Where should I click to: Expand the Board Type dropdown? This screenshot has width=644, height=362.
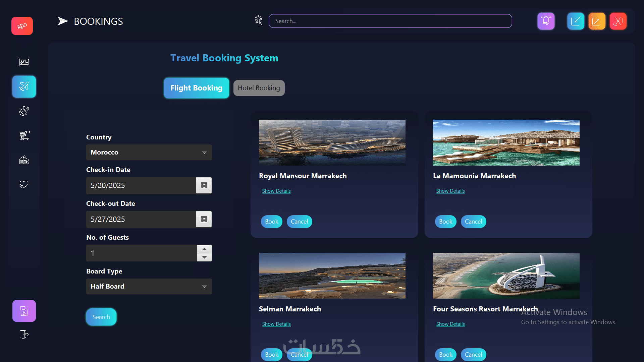pyautogui.click(x=149, y=286)
